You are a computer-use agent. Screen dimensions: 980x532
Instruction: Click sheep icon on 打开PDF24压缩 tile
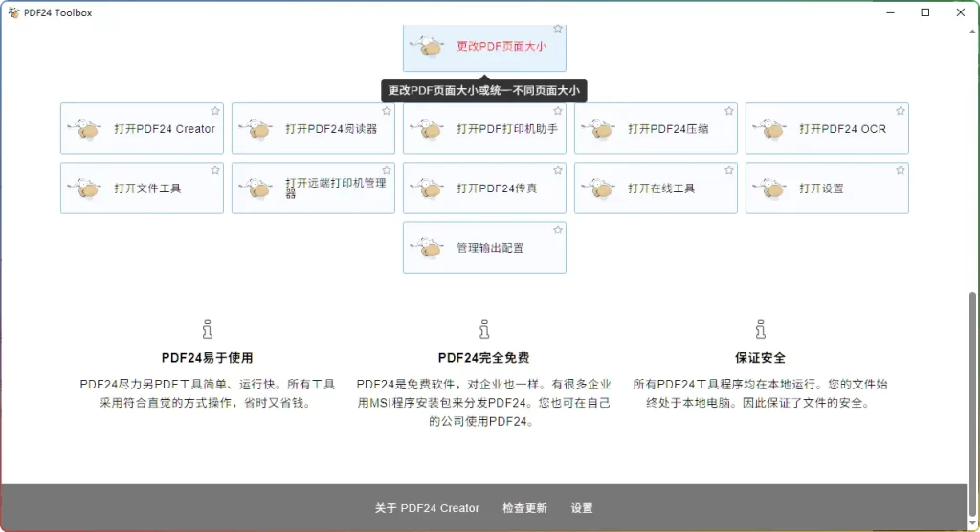599,129
